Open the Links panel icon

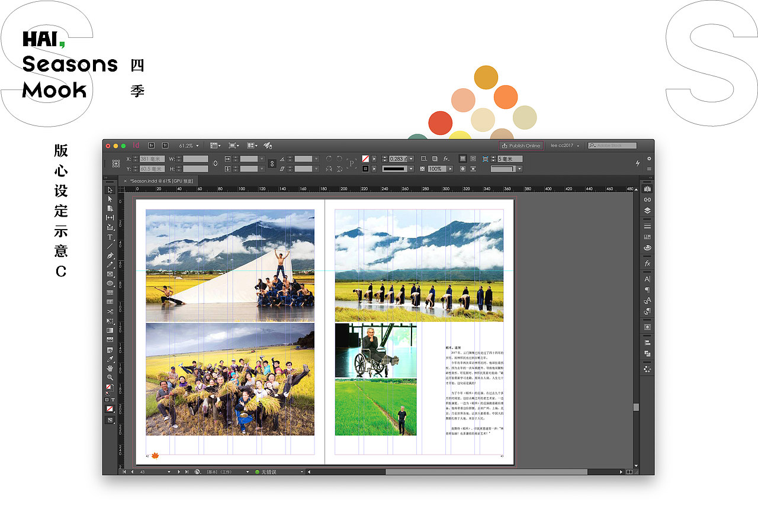click(x=647, y=199)
